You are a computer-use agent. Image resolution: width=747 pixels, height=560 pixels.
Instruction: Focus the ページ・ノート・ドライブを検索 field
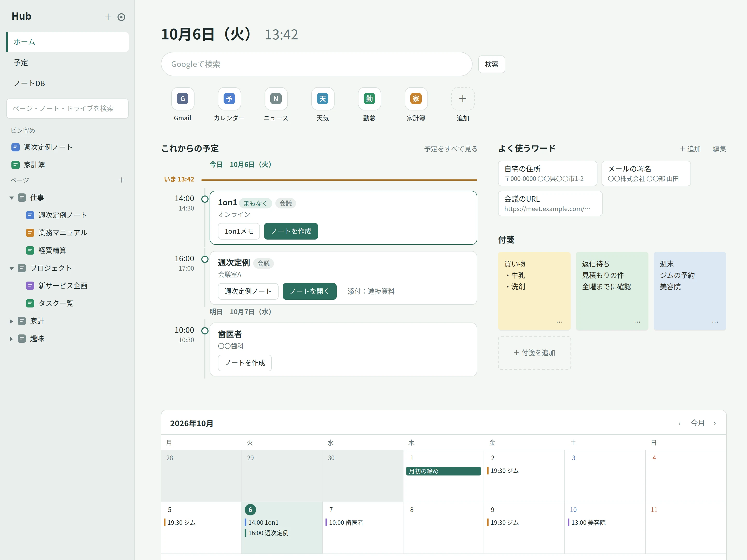click(x=67, y=108)
